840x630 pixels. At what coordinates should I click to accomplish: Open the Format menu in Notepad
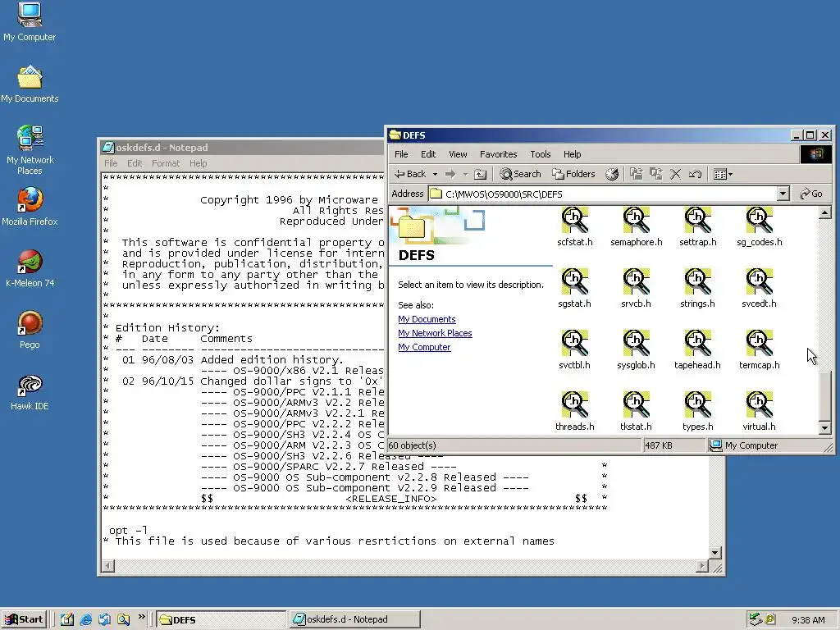tap(166, 163)
